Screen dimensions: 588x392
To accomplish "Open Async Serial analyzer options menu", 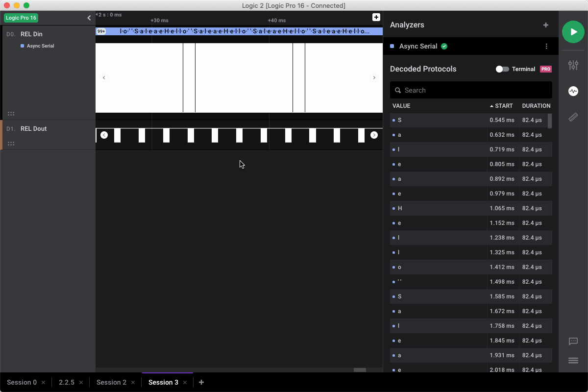I will (546, 47).
